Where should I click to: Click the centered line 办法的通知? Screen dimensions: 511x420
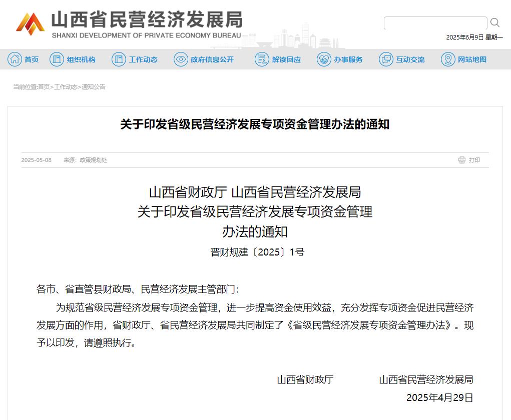255,232
